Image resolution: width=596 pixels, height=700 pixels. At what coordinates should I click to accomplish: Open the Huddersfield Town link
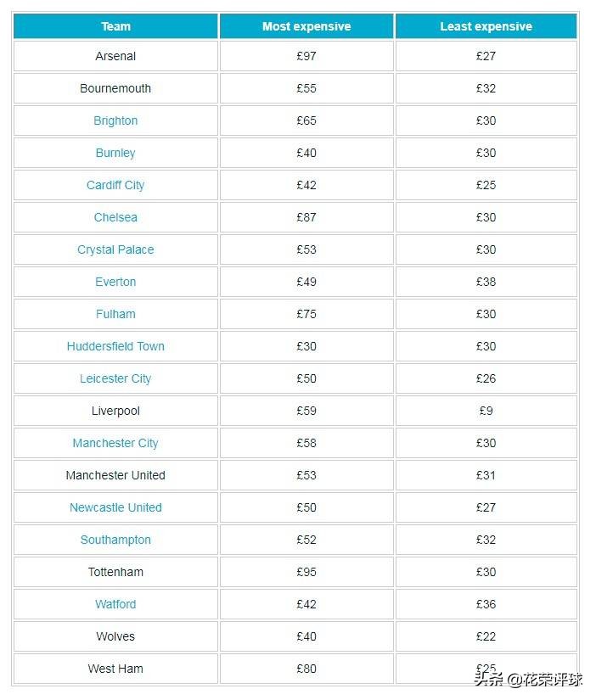pos(115,346)
